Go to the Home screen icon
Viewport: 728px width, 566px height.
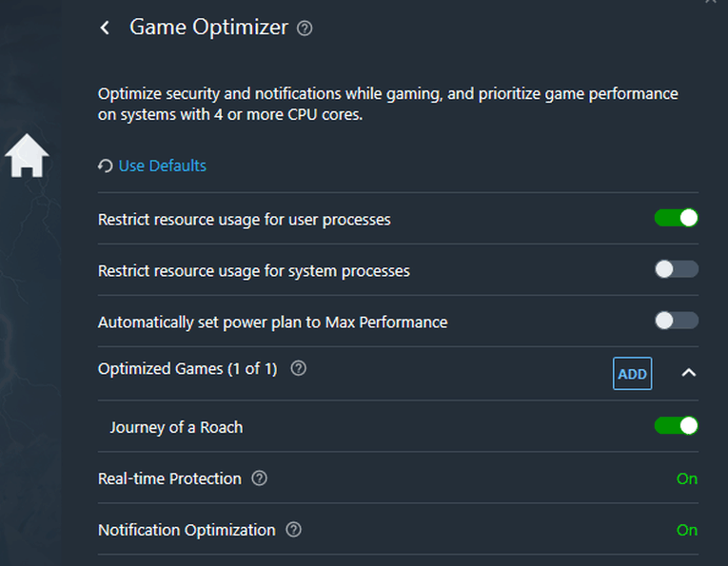tap(27, 156)
